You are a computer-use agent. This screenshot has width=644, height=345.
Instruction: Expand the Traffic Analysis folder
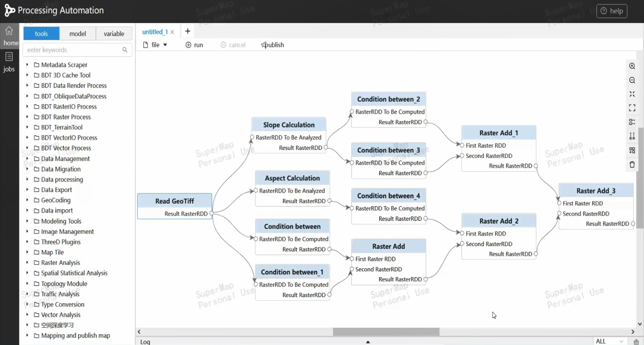27,294
